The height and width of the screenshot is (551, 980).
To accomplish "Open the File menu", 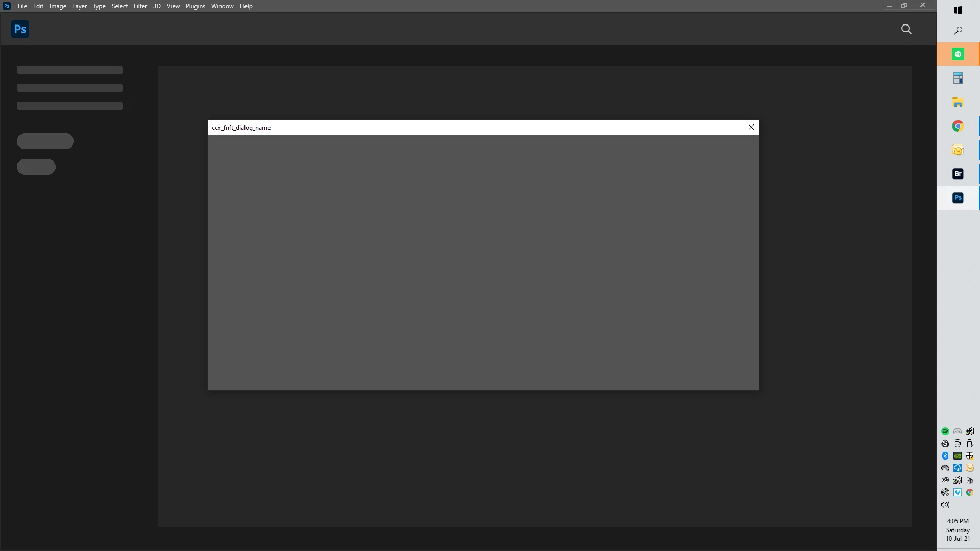I will (22, 6).
